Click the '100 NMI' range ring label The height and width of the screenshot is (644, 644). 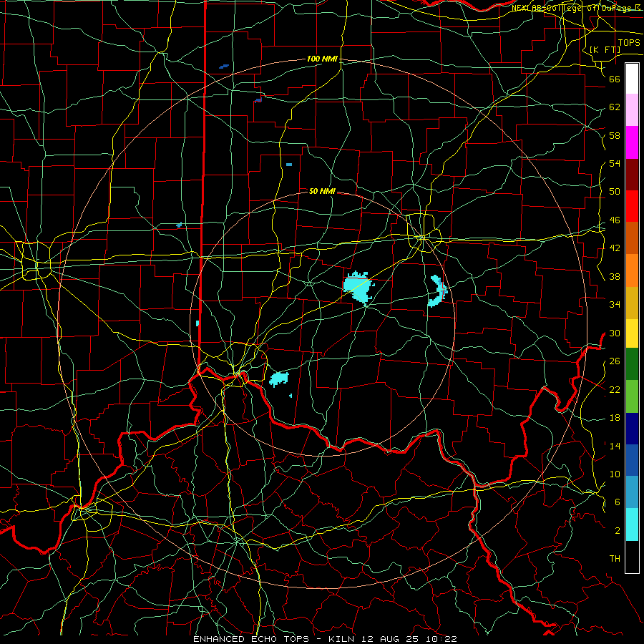tap(322, 59)
